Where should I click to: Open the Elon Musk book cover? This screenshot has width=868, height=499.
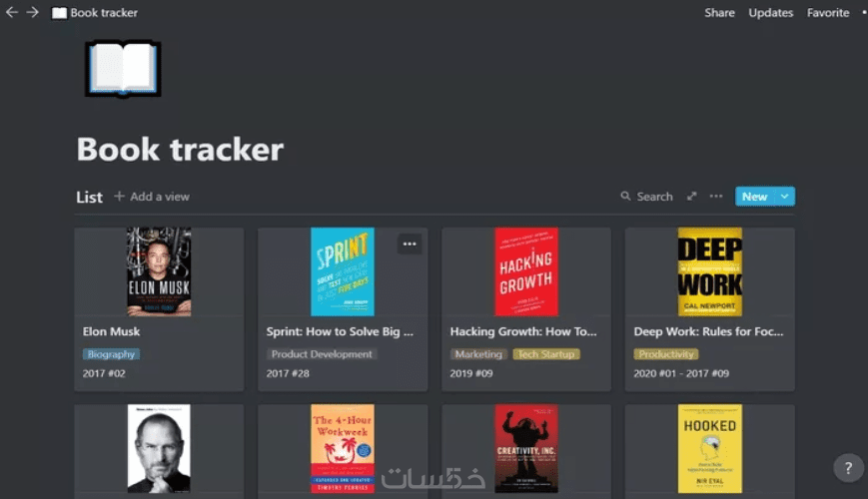(x=159, y=271)
